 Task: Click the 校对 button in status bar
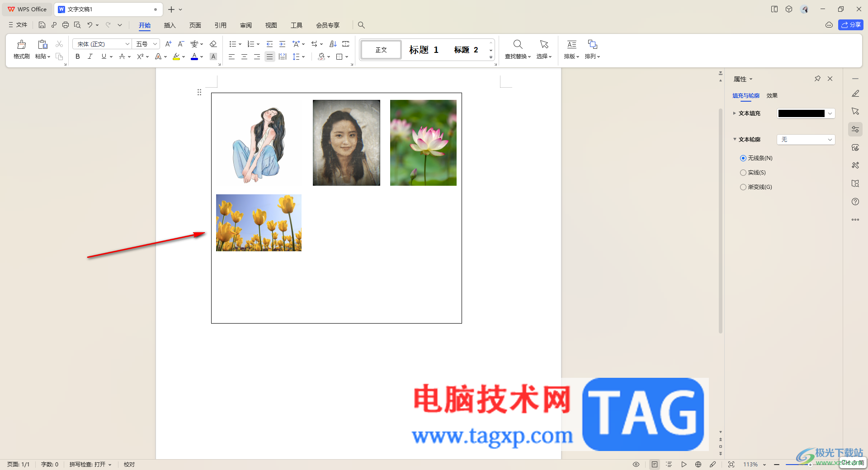click(129, 465)
